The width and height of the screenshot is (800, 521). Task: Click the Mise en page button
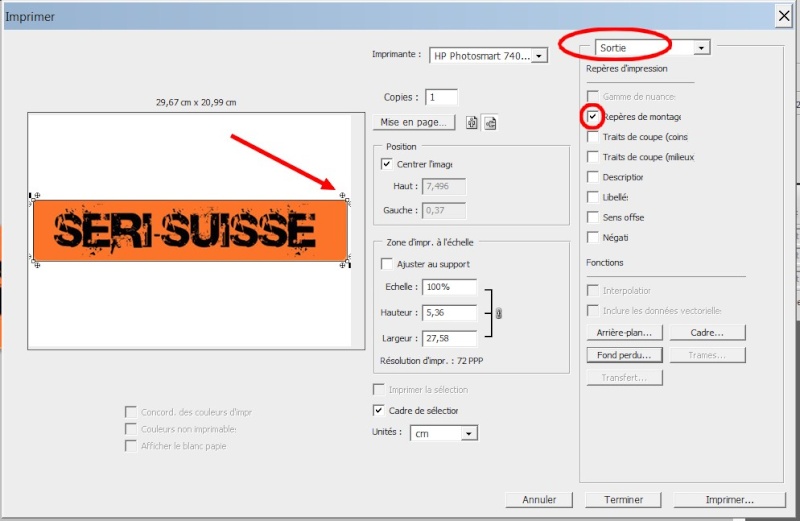(x=414, y=122)
